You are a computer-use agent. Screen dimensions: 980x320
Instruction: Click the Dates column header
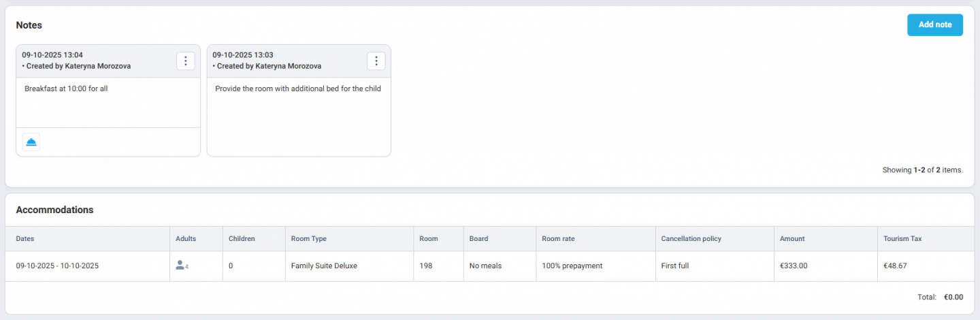pos(25,239)
